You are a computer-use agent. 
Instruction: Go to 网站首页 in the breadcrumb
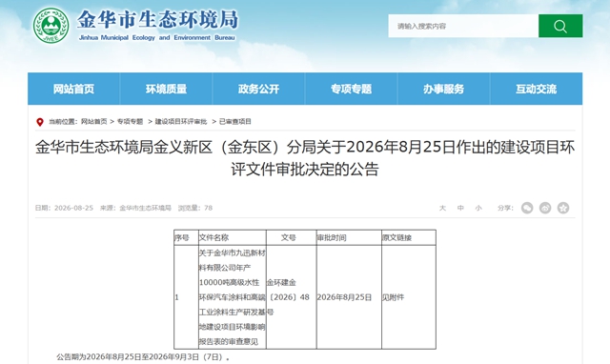tap(93, 122)
